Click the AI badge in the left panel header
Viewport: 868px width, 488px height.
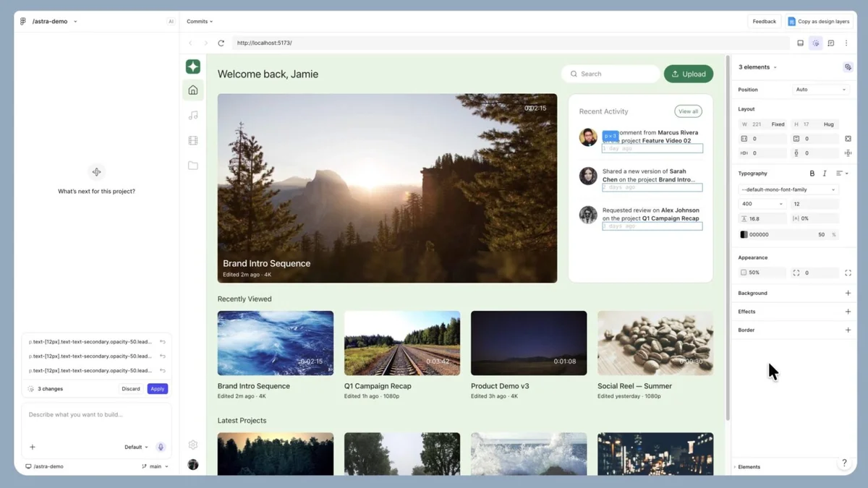click(x=171, y=22)
